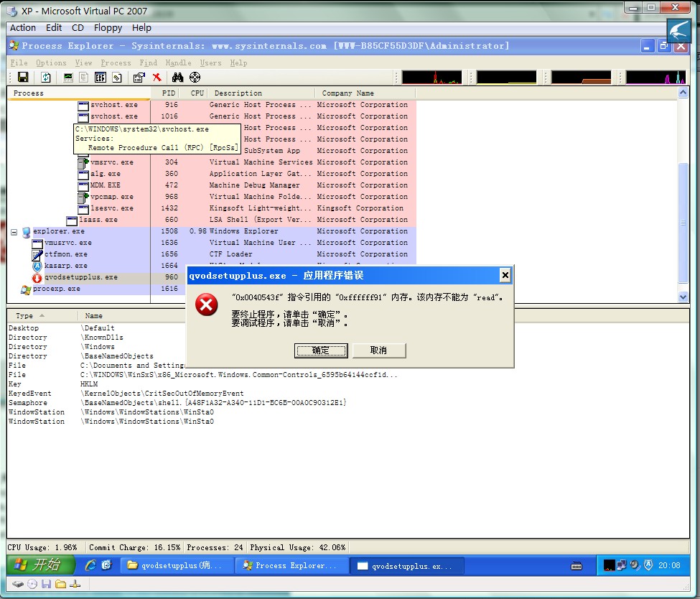Click the Internet Explorer quick launch icon
This screenshot has height=599, width=700.
pos(90,565)
